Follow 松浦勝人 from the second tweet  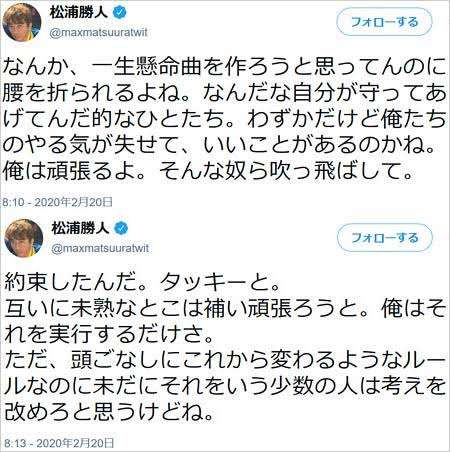coord(385,238)
